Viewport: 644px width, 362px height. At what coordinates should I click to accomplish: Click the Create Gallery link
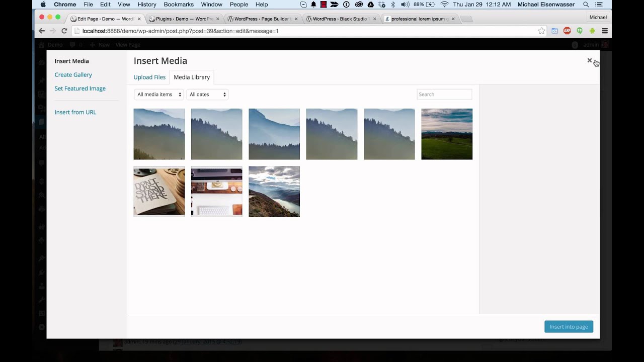tap(73, 75)
